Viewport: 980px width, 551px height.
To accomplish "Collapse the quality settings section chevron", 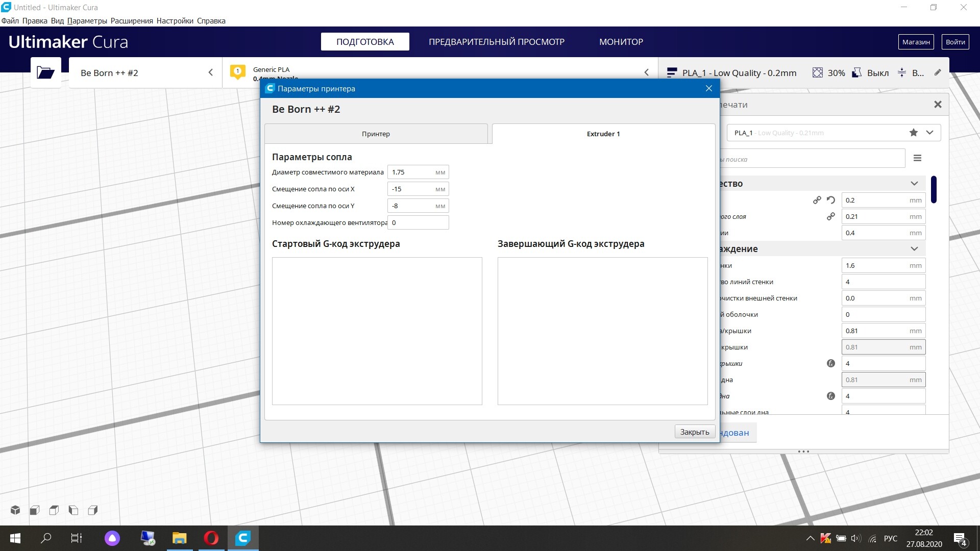I will pos(914,184).
